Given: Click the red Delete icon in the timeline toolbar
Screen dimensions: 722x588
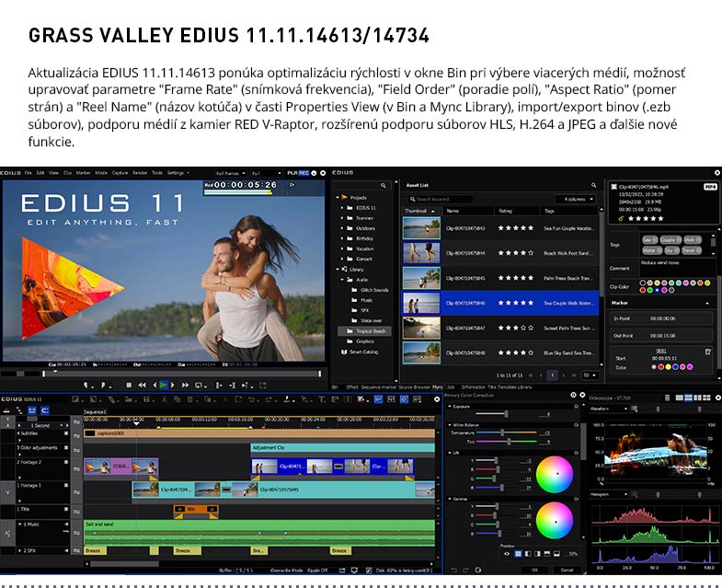Looking at the screenshot, I should 225,399.
